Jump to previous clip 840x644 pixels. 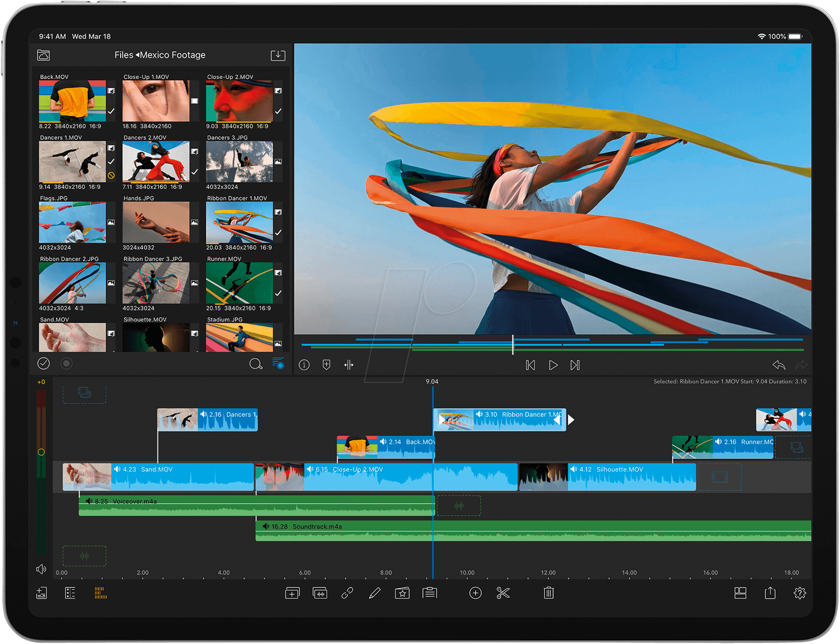point(530,365)
